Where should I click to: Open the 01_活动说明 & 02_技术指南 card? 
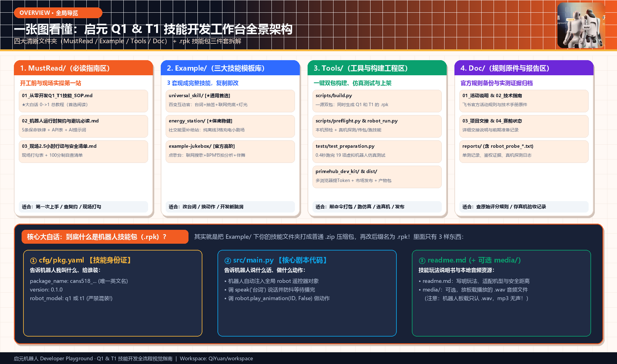tap(524, 101)
